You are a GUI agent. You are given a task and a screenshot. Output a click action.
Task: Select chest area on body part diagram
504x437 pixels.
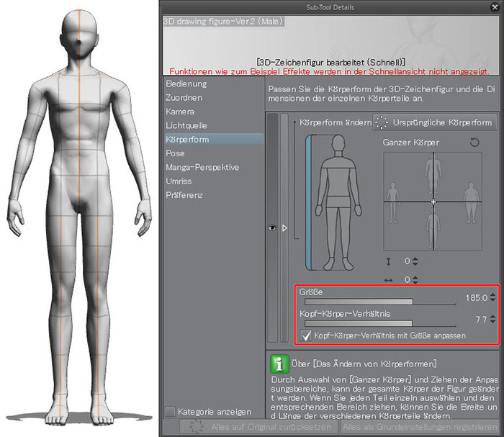pos(338,181)
